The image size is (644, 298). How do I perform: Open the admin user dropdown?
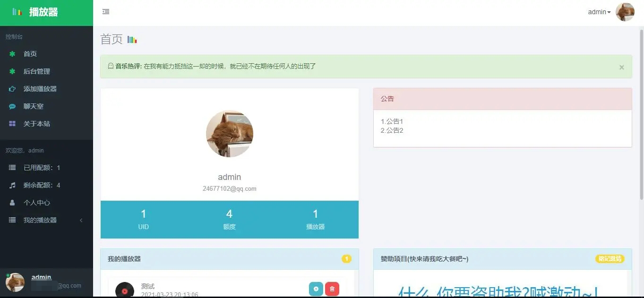(599, 12)
